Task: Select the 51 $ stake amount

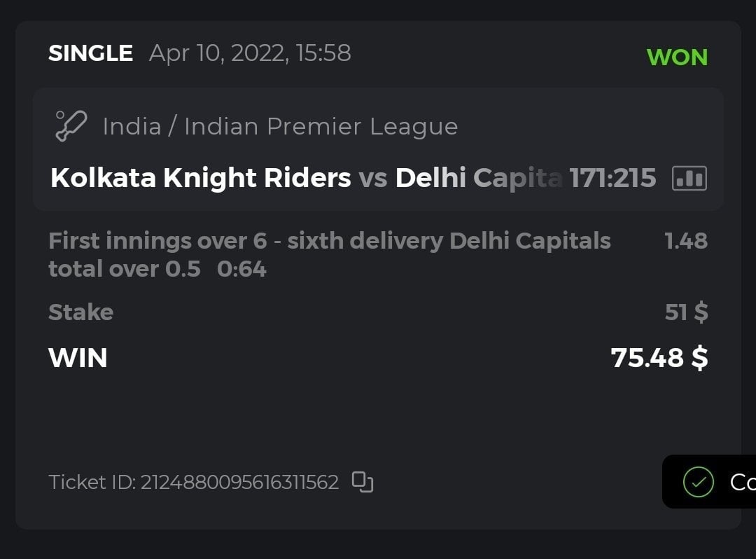Action: [x=686, y=312]
